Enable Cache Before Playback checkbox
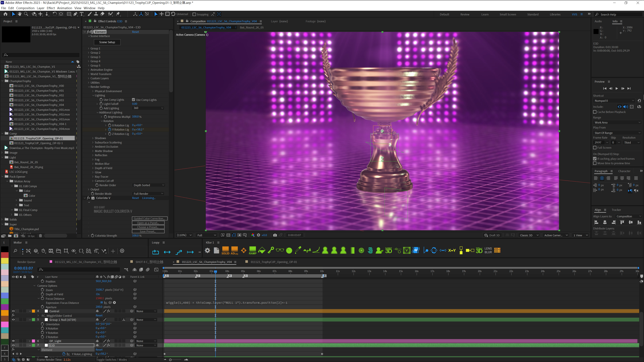This screenshot has width=644, height=362. pos(595,112)
